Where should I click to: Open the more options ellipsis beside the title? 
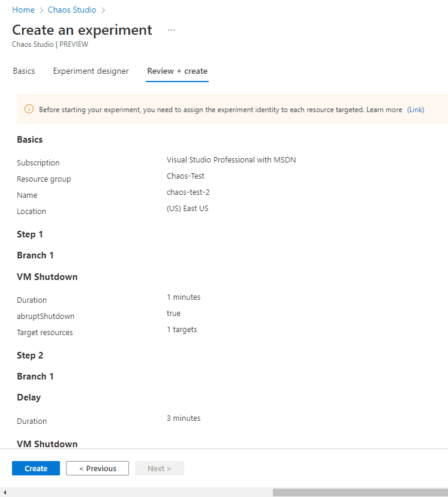[x=172, y=30]
